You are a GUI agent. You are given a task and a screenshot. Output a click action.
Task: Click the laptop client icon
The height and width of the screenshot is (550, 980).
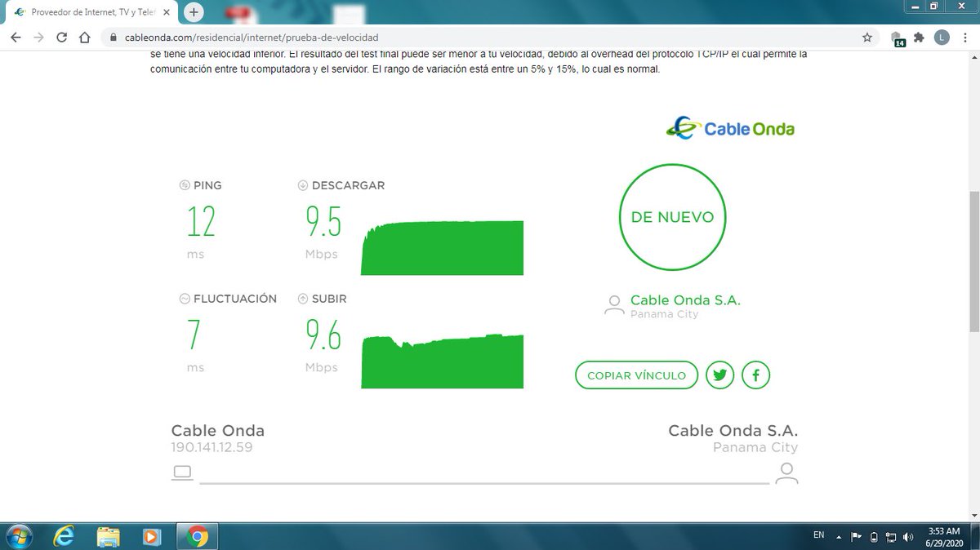[x=182, y=472]
